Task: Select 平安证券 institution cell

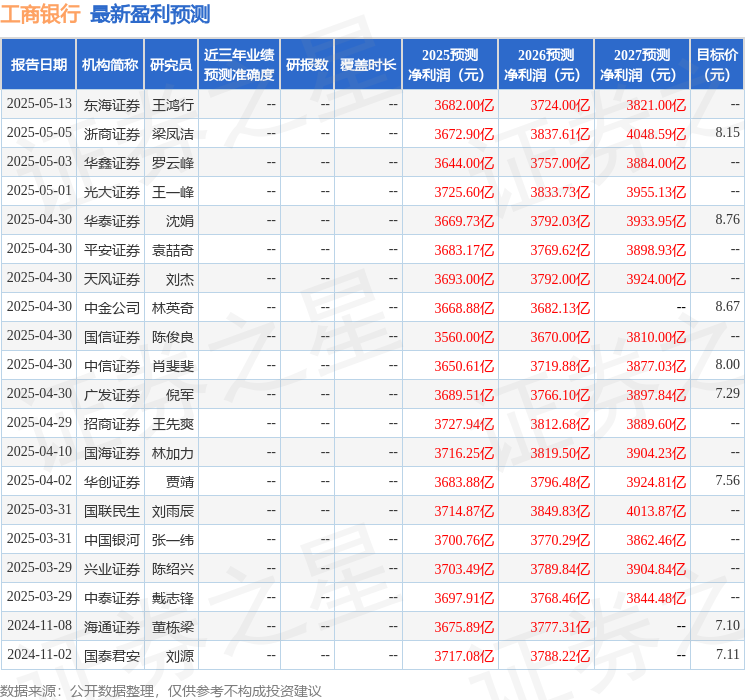Action: point(112,249)
